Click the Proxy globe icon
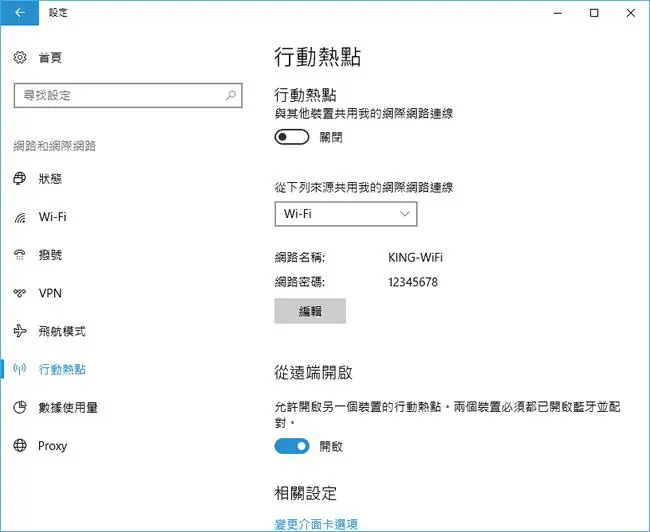The width and height of the screenshot is (650, 532). [x=20, y=445]
